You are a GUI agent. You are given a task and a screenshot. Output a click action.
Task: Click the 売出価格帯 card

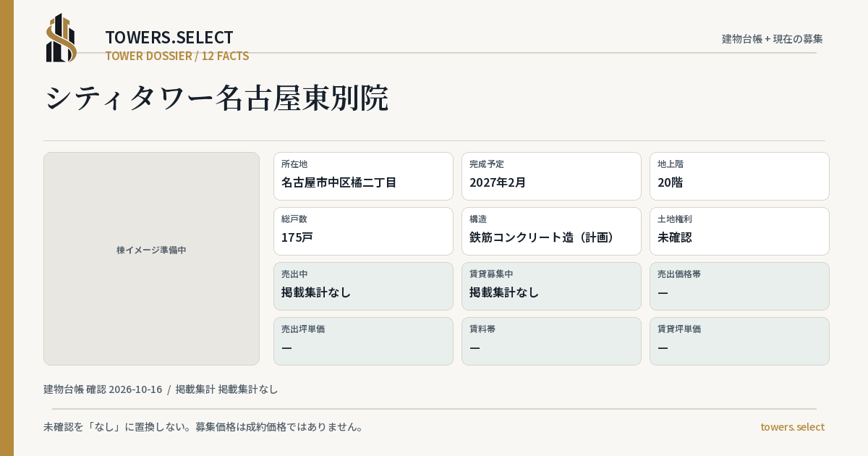click(739, 286)
